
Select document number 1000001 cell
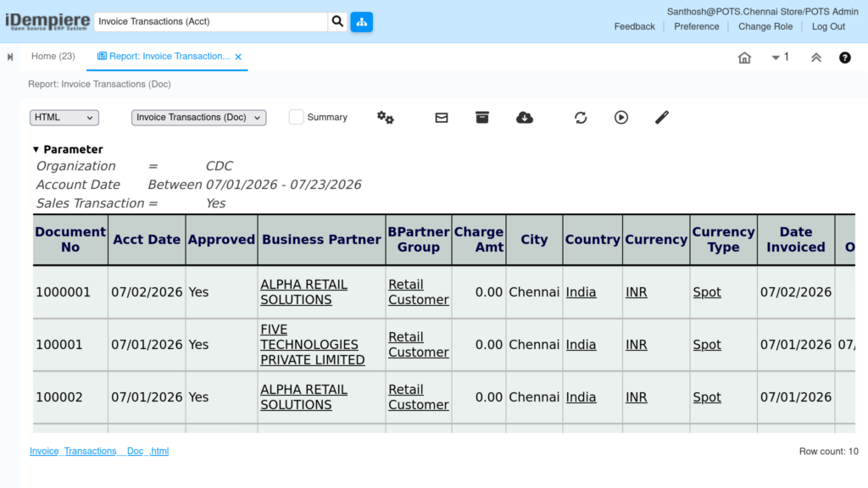(x=70, y=292)
